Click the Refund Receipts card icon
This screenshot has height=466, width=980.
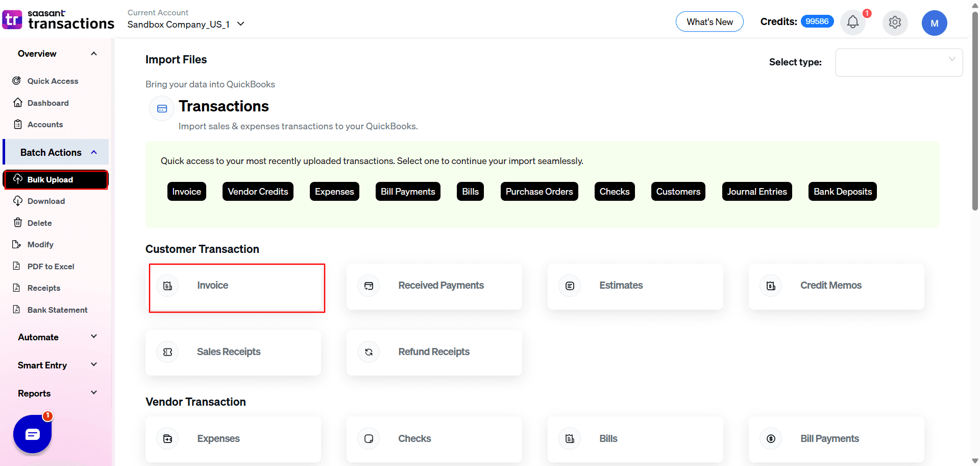(x=369, y=352)
